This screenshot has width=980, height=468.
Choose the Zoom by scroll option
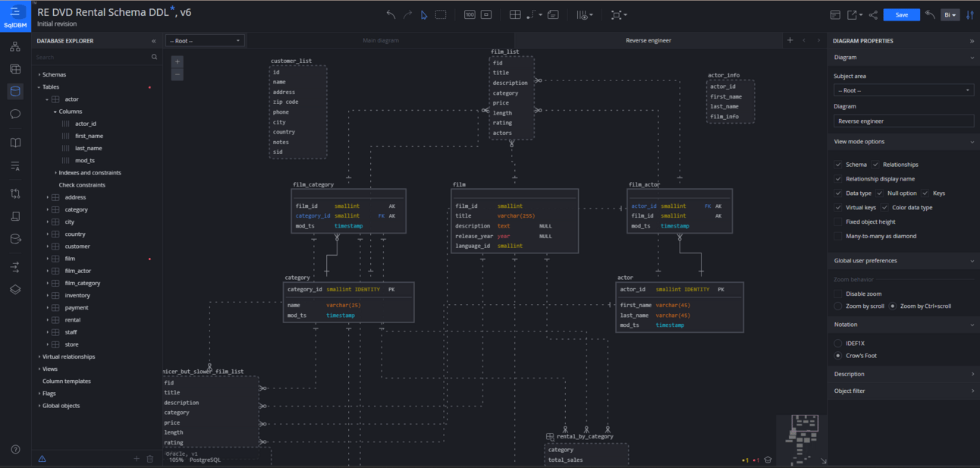[838, 306]
